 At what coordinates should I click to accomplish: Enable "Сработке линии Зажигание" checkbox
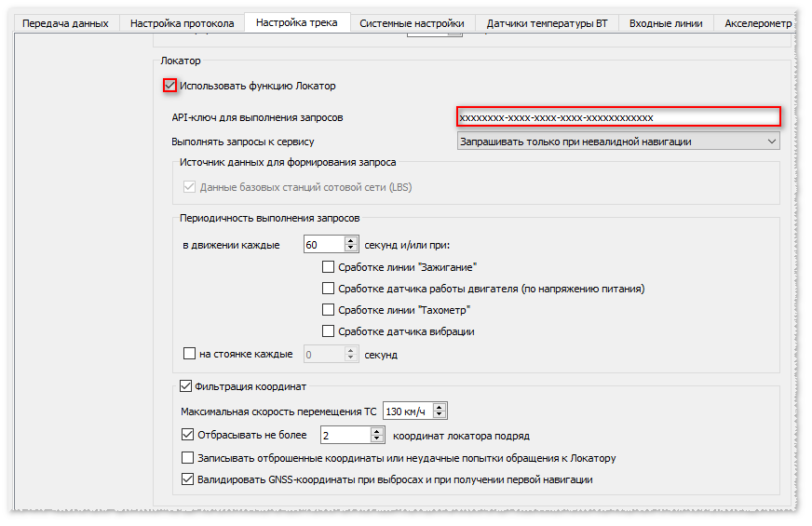328,267
